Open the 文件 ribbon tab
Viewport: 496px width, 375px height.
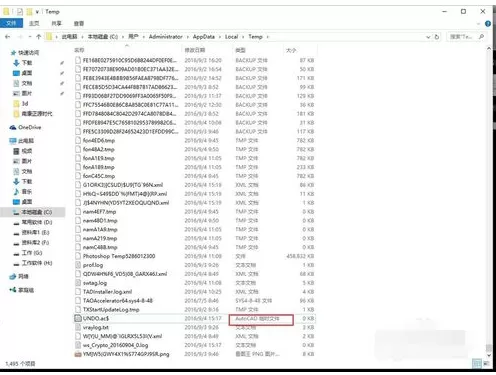tap(11, 23)
